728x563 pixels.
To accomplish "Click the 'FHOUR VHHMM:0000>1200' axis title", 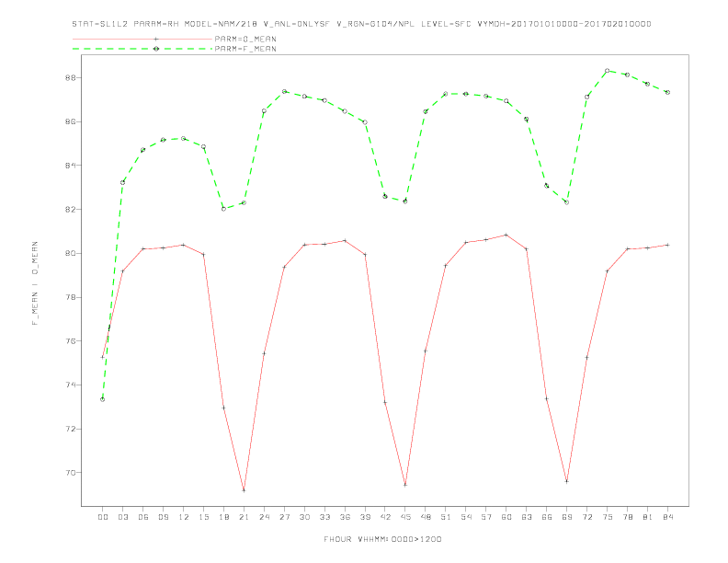I will 382,539.
